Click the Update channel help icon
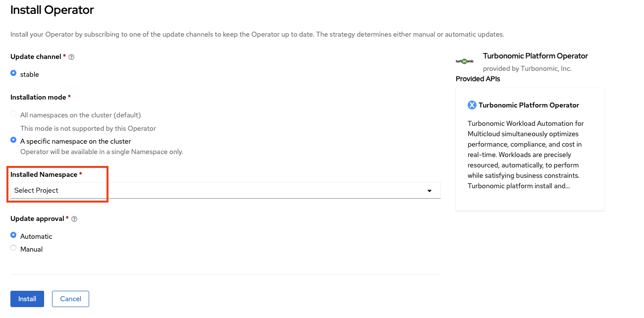644x318 pixels. tap(71, 57)
